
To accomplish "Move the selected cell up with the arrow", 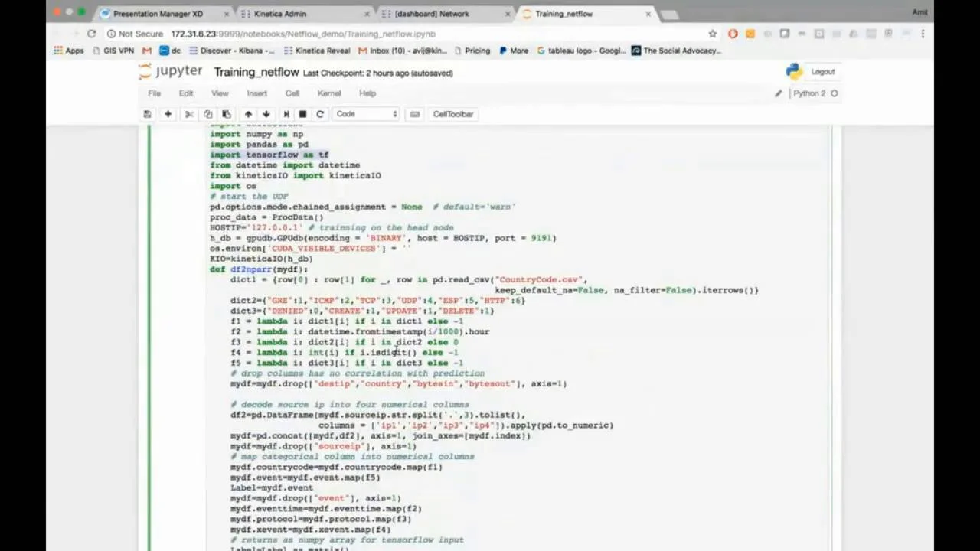I will pyautogui.click(x=248, y=114).
